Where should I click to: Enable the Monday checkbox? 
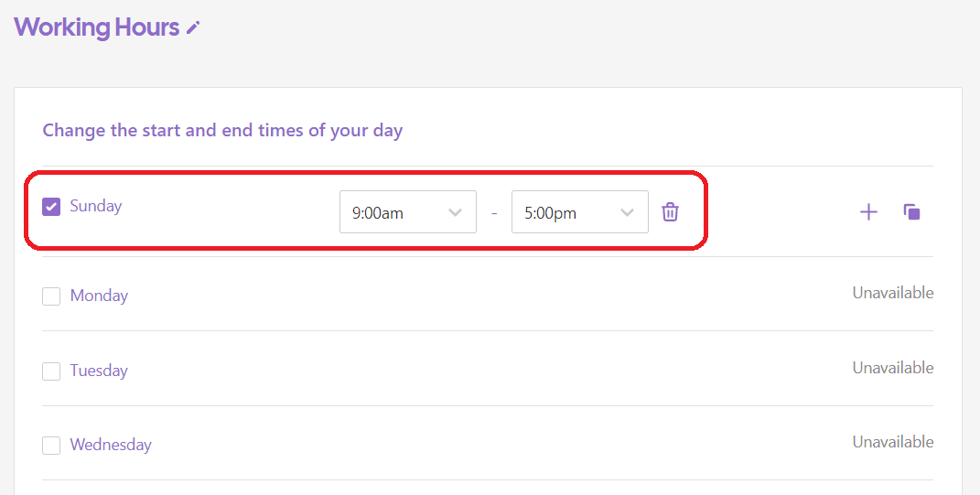coord(51,296)
